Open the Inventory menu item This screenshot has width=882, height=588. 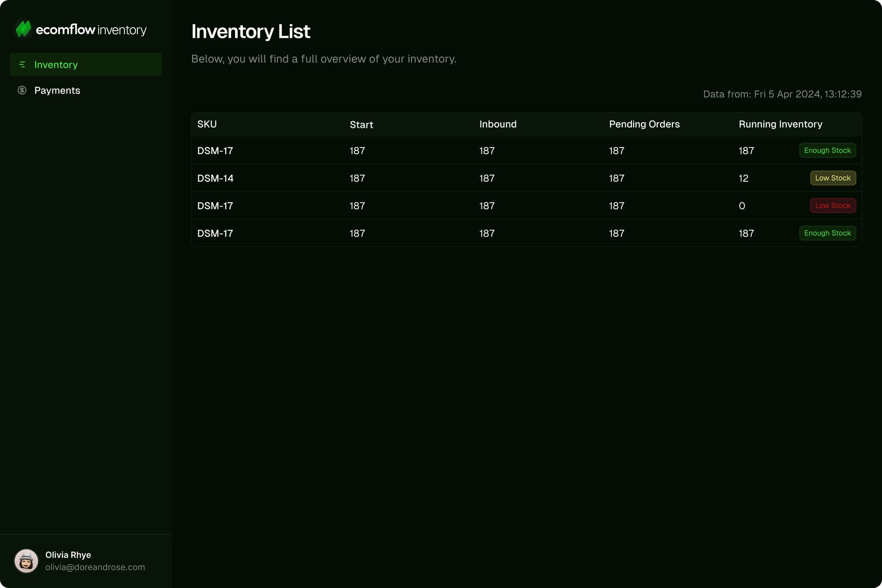coord(56,65)
